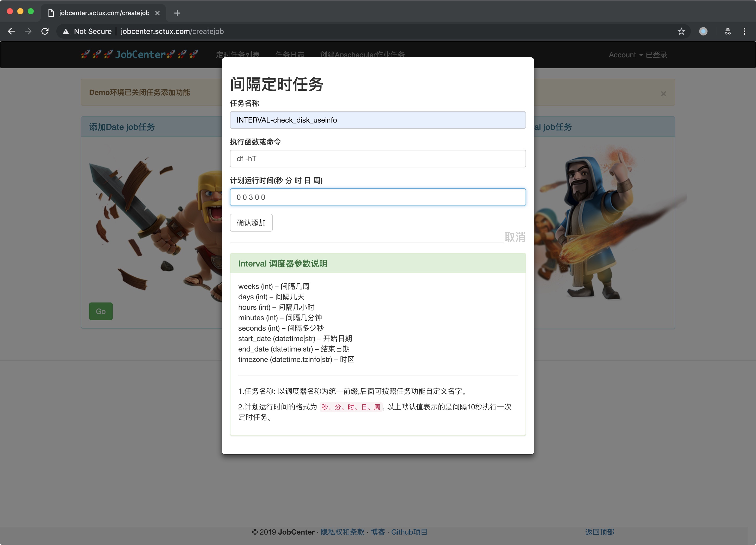Click the 执行函数或命令 input with df -hT
This screenshot has width=756, height=545.
point(378,159)
